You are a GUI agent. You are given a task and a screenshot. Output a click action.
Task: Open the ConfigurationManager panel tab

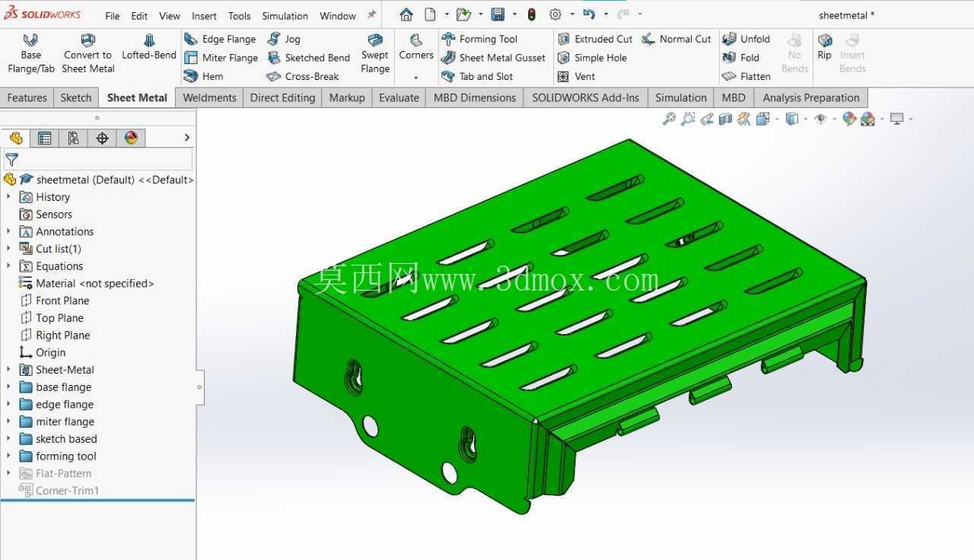click(x=73, y=138)
